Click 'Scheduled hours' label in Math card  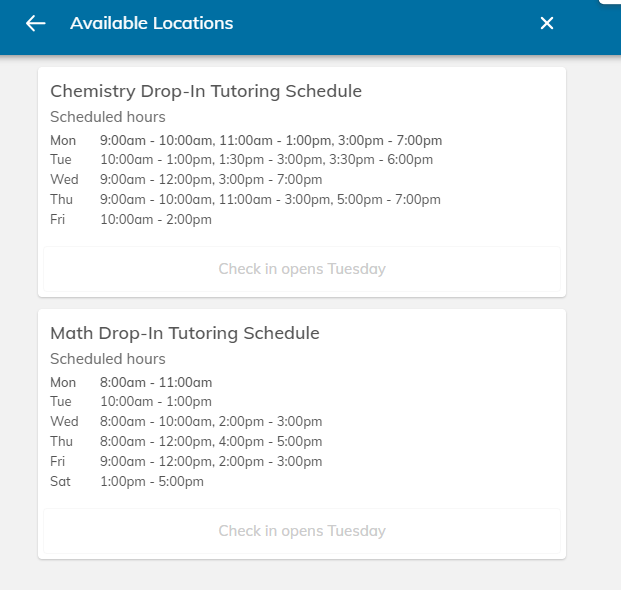point(108,359)
